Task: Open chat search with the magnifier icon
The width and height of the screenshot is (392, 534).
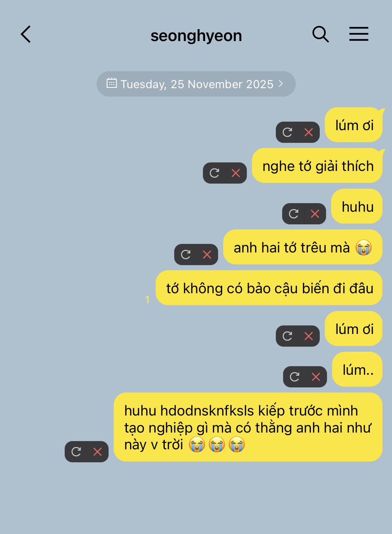Action: click(x=320, y=34)
